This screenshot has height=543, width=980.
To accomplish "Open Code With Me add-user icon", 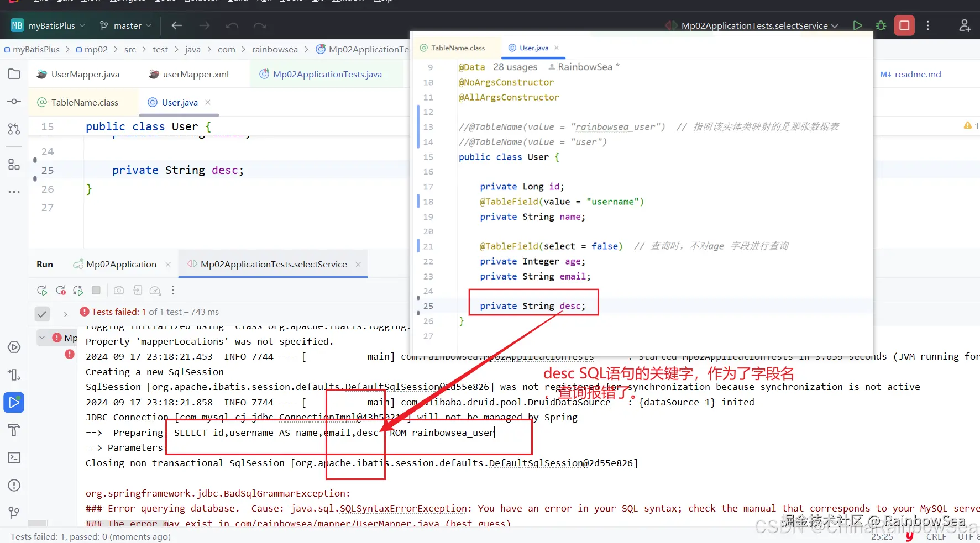I will click(965, 25).
